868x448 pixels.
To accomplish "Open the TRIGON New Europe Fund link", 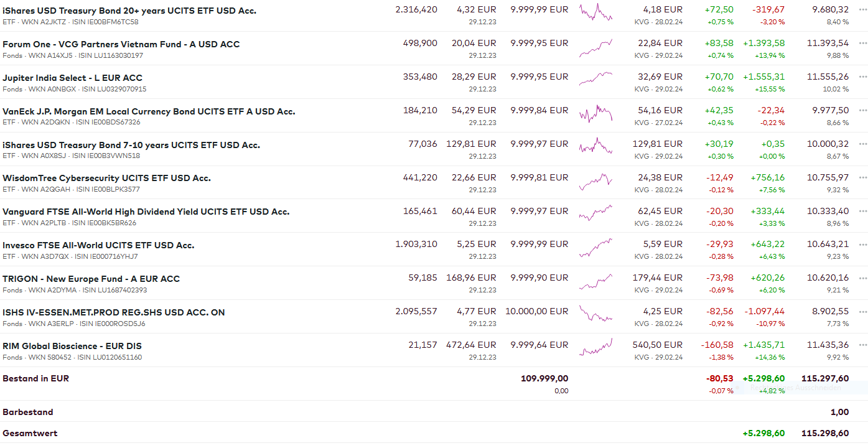I will (x=91, y=279).
